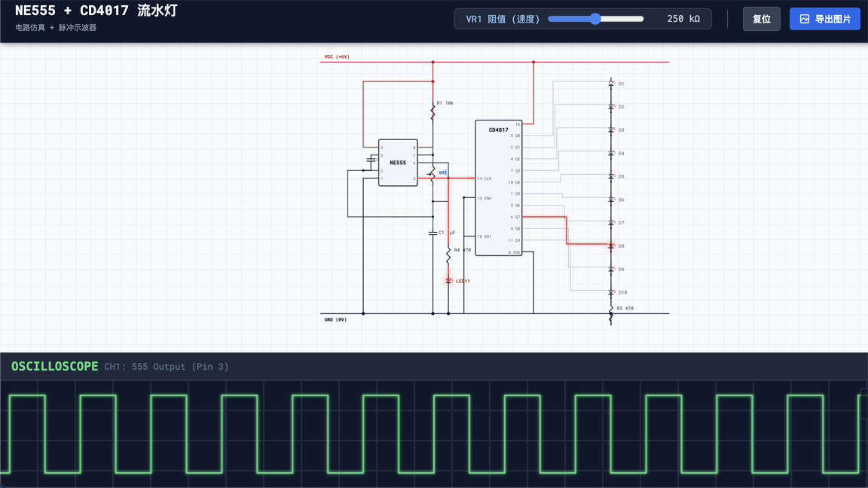Click the VCC (+6V) rail label

tap(337, 56)
